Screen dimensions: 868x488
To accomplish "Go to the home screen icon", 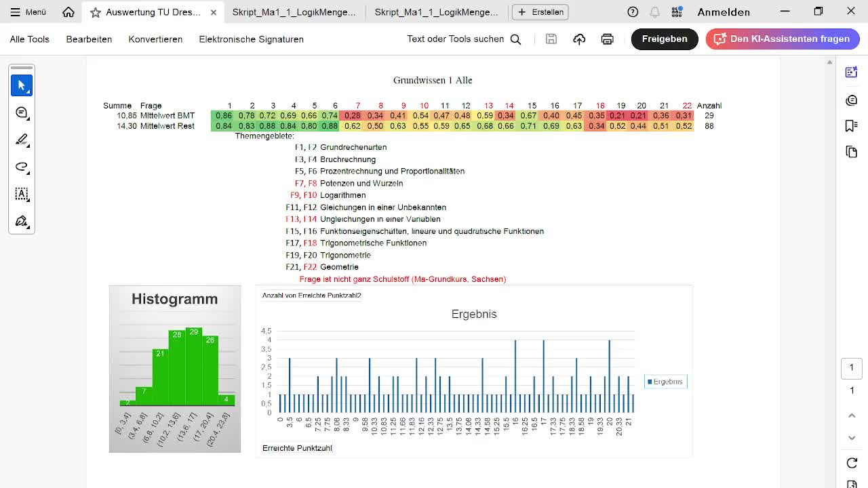I will click(x=68, y=12).
